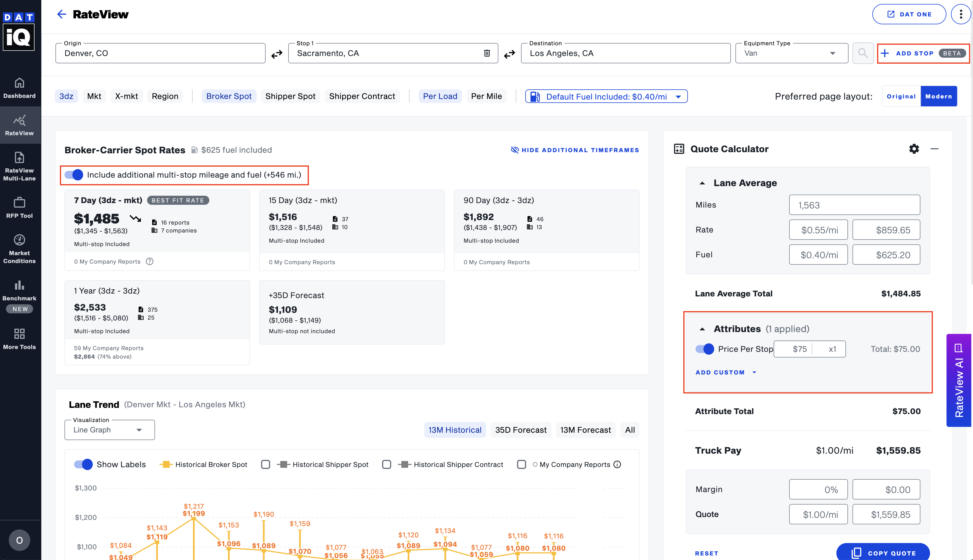Swap Origin and Stop 1 locations

[277, 54]
